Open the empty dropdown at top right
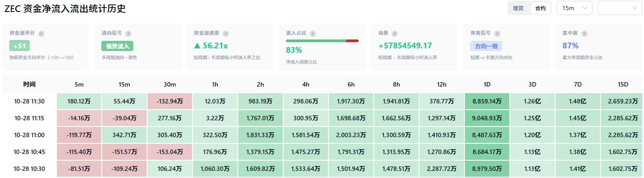 pyautogui.click(x=620, y=8)
